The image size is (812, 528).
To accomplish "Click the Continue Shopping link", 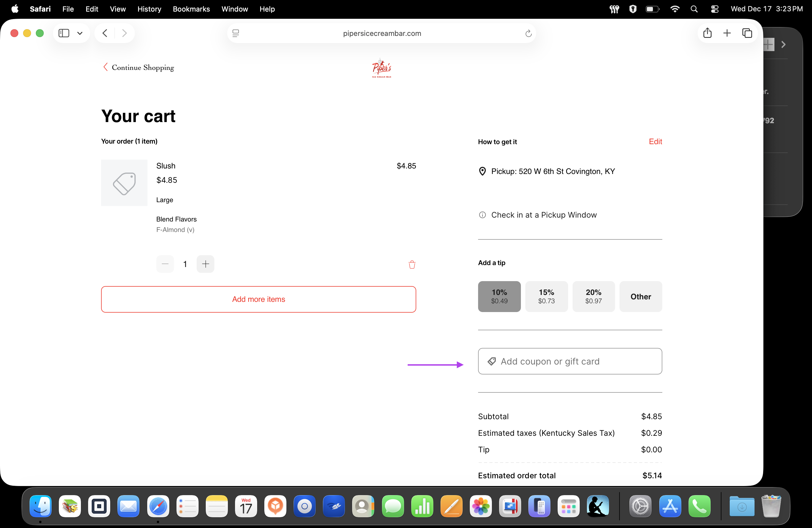I will tap(139, 67).
